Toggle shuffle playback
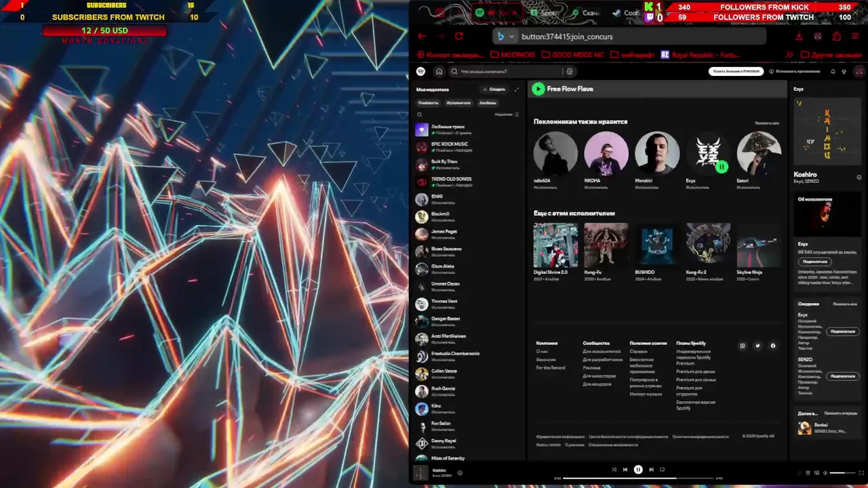 (x=614, y=469)
